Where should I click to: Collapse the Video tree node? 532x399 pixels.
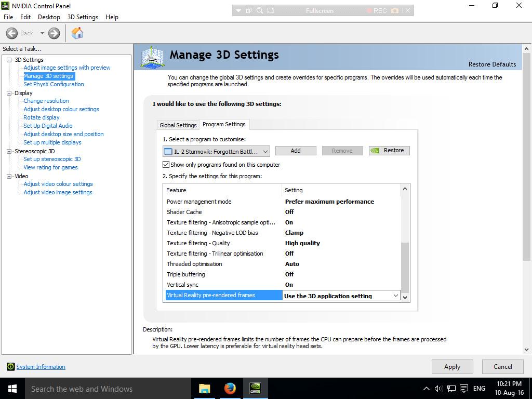(9, 176)
